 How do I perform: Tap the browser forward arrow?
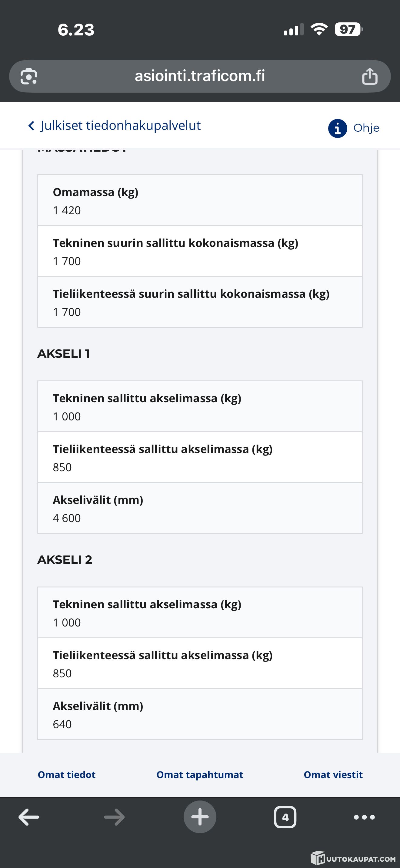[x=114, y=817]
